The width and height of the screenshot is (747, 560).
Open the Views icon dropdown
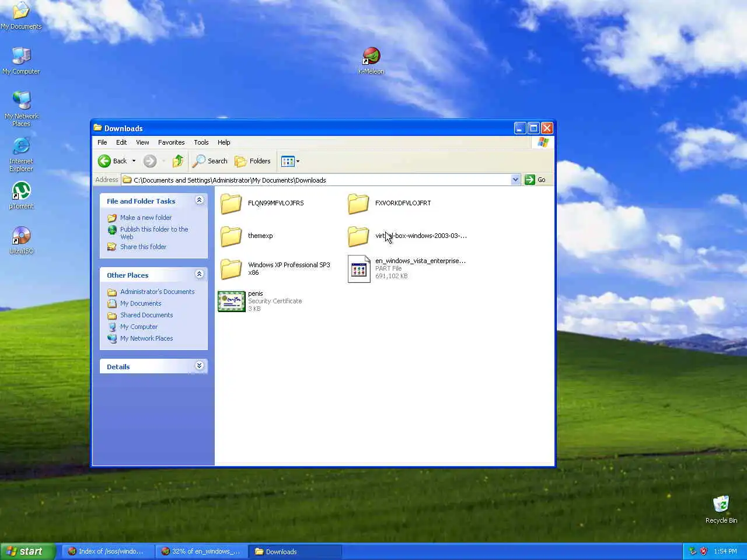pyautogui.click(x=290, y=161)
